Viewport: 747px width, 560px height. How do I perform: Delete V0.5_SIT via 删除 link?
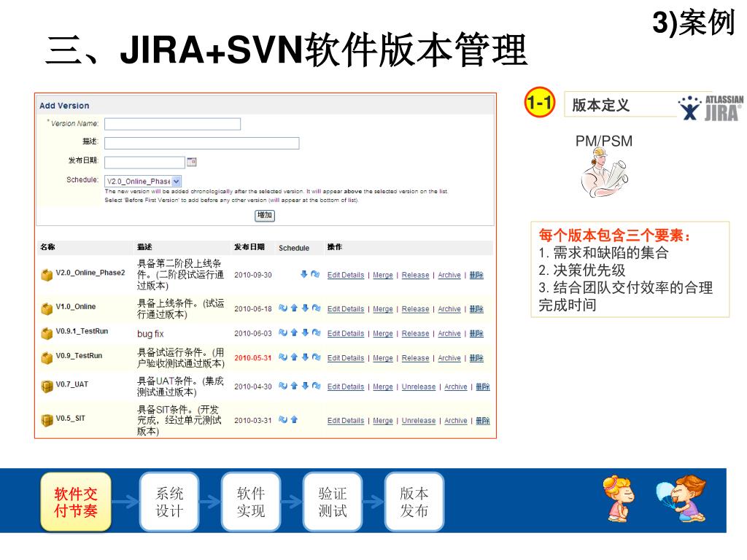[483, 421]
